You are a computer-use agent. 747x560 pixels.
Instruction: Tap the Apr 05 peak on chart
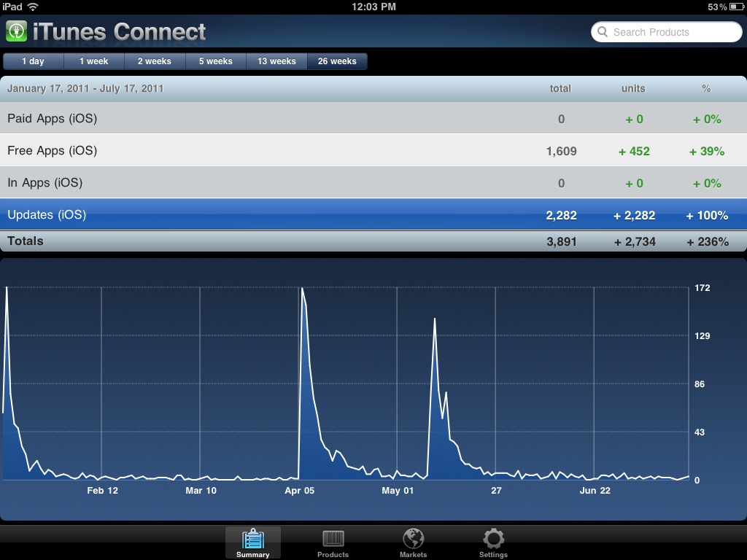point(302,289)
